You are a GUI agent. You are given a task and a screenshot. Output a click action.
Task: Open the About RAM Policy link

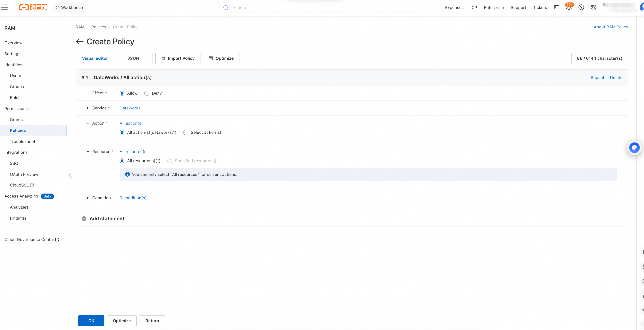pos(611,27)
